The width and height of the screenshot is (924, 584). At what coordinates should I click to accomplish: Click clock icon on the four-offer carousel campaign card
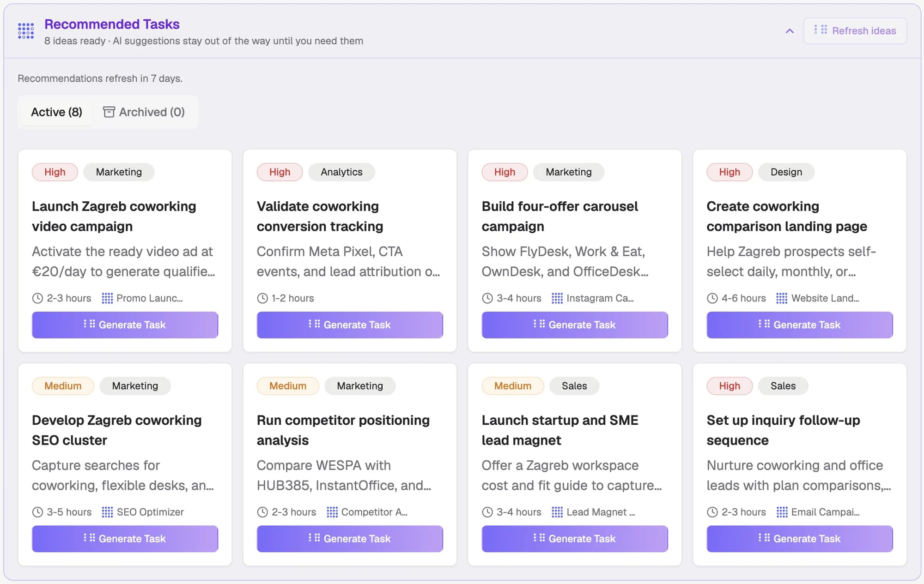coord(487,298)
